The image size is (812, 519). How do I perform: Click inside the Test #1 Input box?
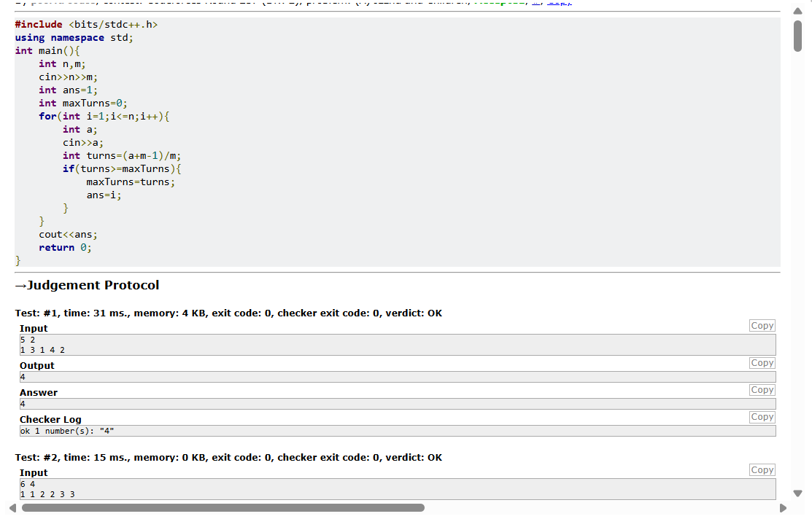coord(398,345)
